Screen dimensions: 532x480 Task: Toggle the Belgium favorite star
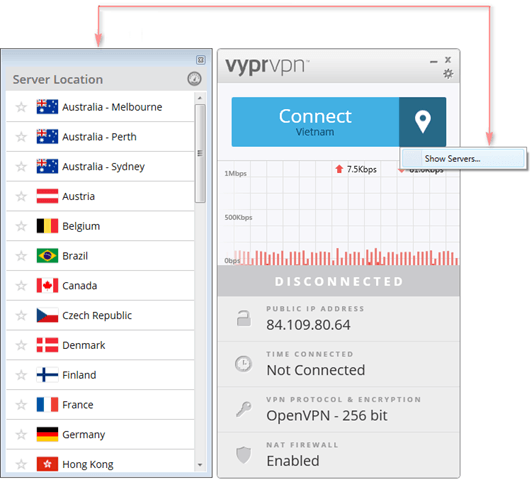(21, 226)
